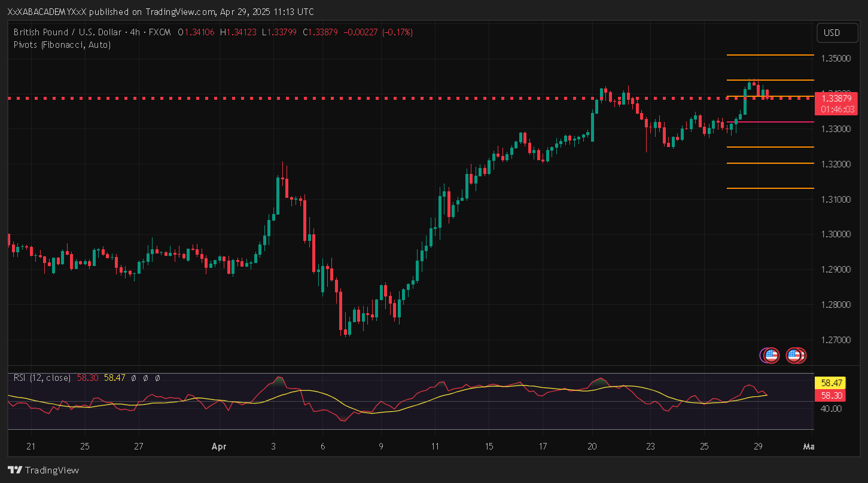Click the 1.27000 price axis label
This screenshot has width=868, height=483.
tap(835, 340)
